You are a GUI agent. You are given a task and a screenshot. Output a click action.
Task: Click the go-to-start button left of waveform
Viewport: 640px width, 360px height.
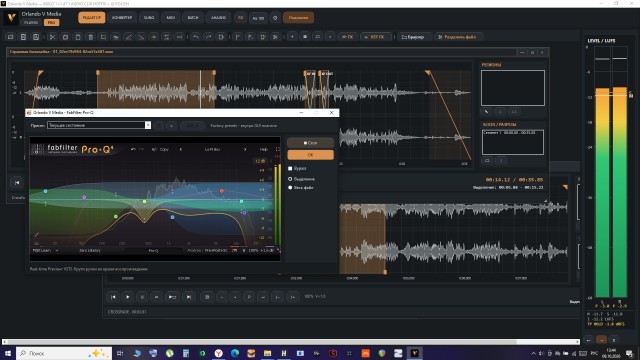pos(17,183)
